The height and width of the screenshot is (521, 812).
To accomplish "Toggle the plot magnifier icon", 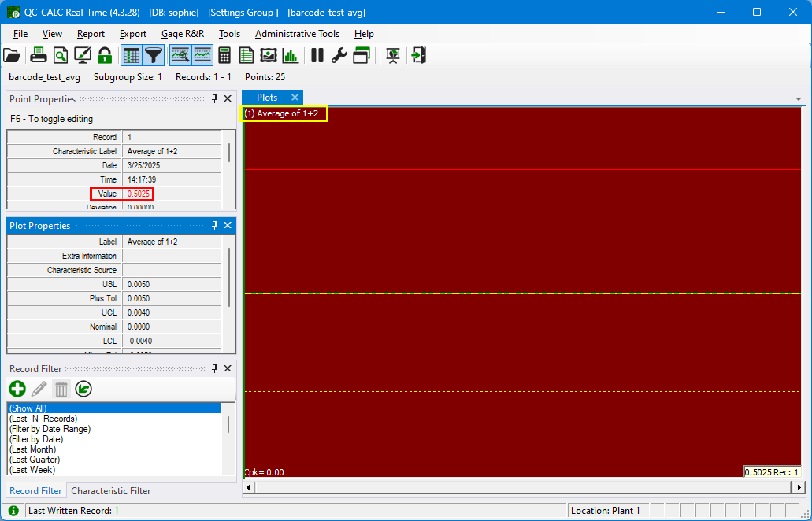I will 180,55.
